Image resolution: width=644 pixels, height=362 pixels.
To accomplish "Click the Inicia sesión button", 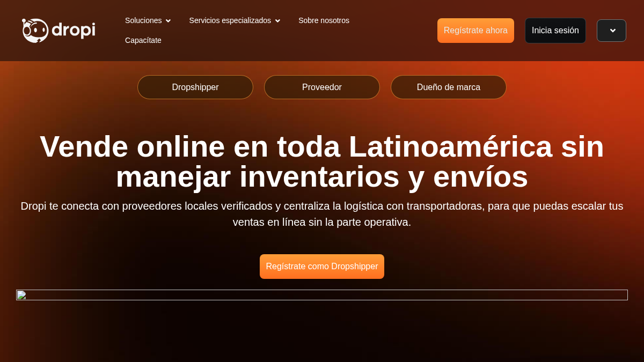I will point(555,31).
